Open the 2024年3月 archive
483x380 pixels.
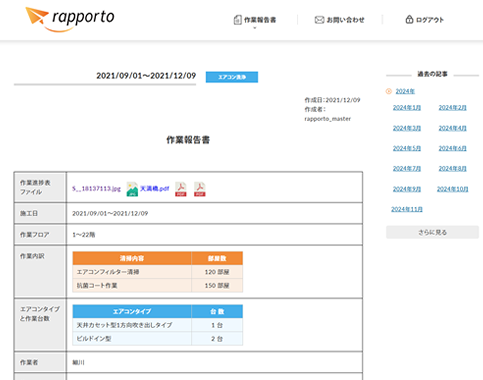click(407, 128)
